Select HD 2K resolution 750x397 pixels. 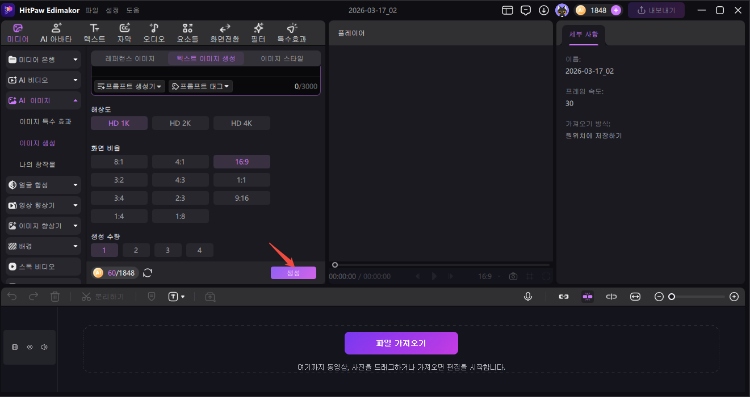[180, 123]
